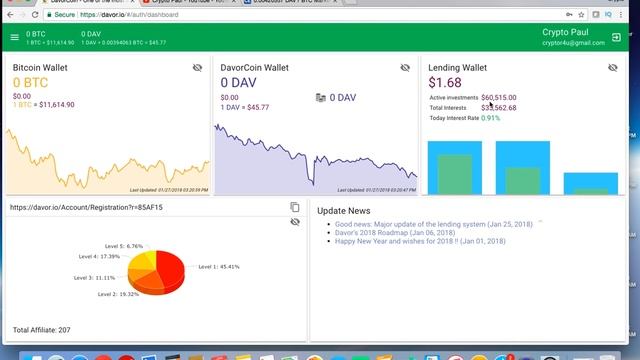Click the saved password key icon
The image size is (640, 360).
click(569, 15)
